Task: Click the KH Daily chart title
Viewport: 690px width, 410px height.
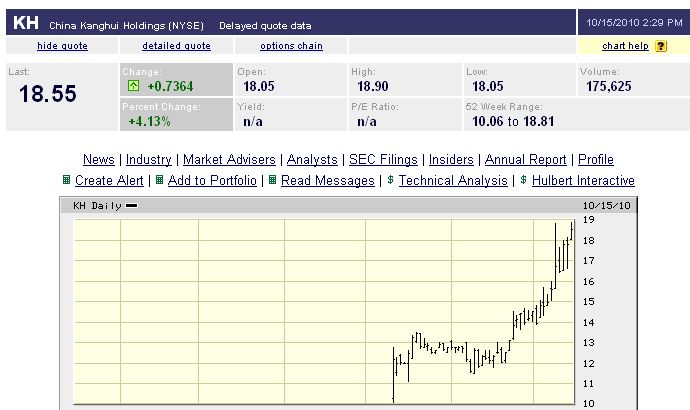Action: 97,205
